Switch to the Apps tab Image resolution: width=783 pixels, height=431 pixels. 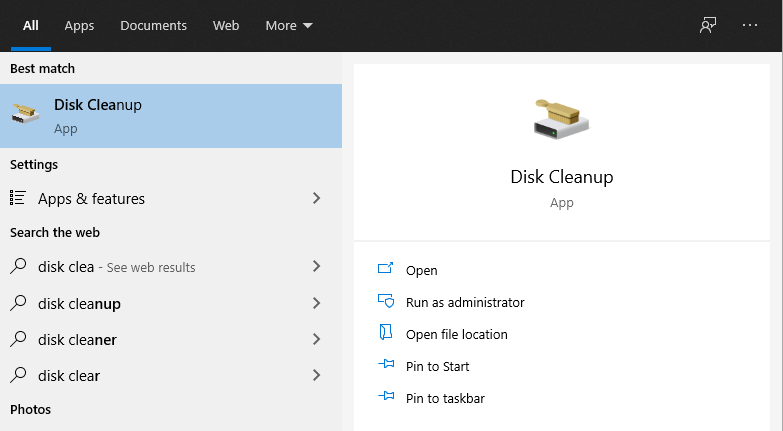pos(79,25)
